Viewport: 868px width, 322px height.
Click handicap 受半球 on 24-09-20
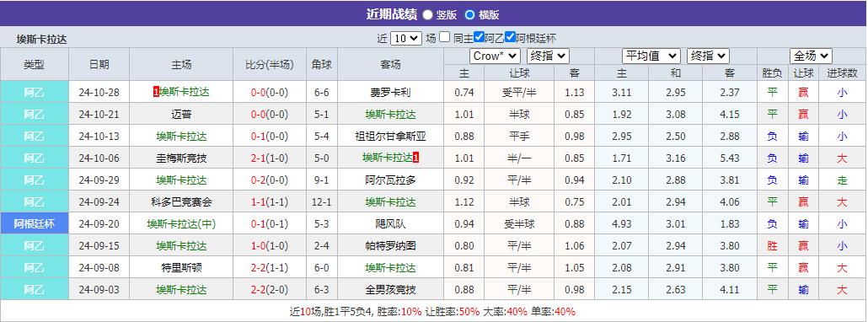(519, 224)
